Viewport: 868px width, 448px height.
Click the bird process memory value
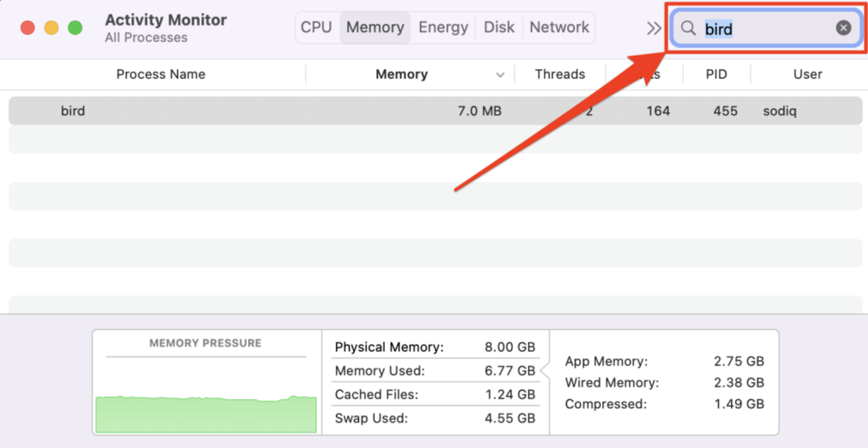pos(479,110)
